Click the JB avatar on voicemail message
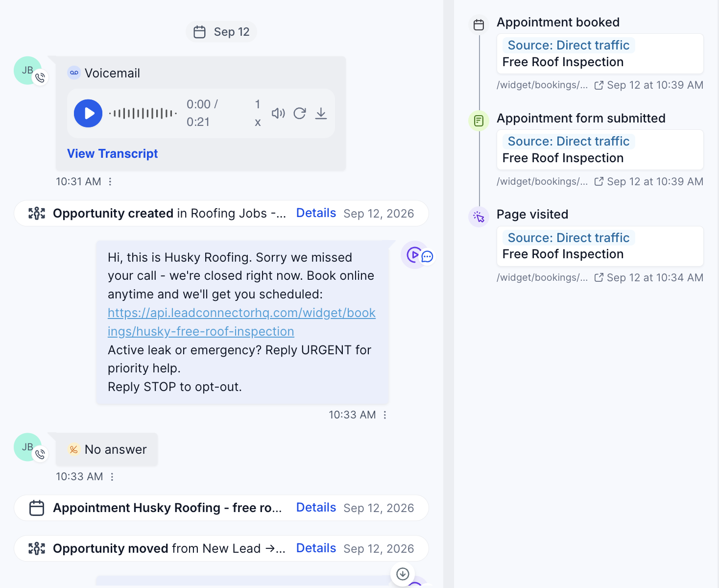Viewport: 719px width, 588px height. (28, 71)
